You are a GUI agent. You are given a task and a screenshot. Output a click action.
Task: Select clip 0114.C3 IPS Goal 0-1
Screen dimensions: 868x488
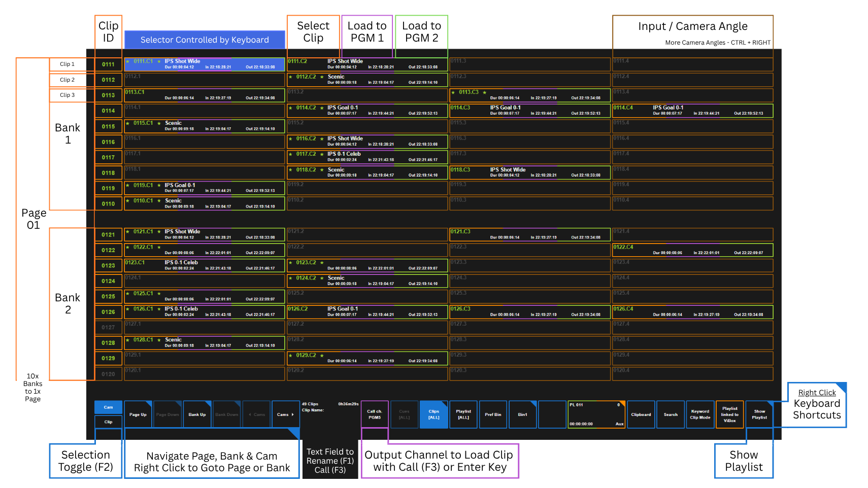[530, 111]
